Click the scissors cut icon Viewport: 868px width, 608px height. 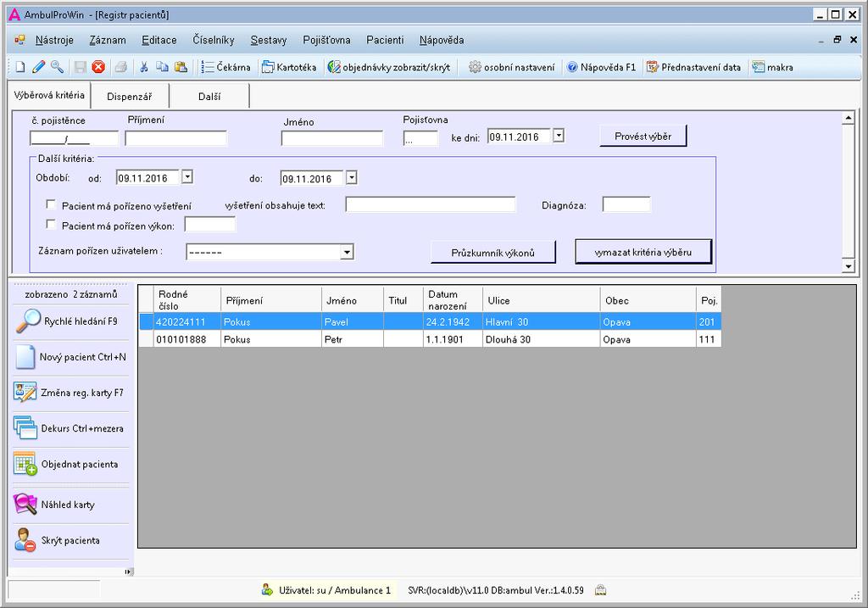click(144, 67)
